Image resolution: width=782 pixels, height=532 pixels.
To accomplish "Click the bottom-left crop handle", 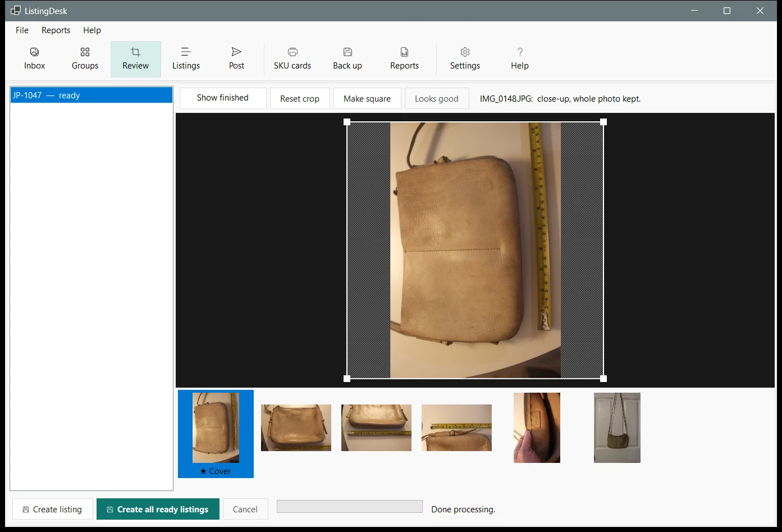I will [x=347, y=379].
